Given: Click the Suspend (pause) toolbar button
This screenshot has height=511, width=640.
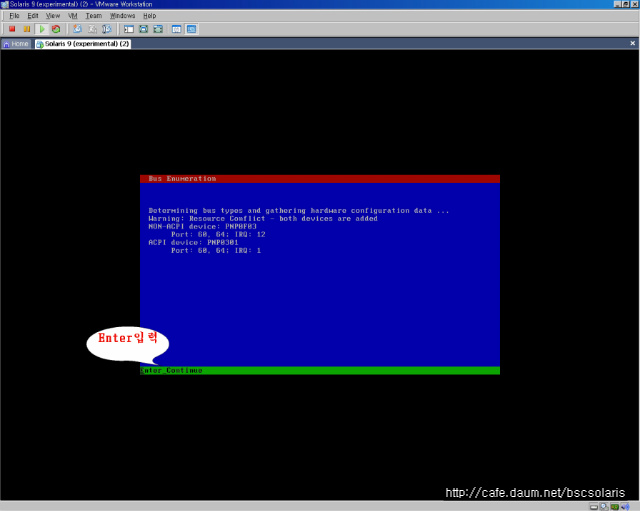Looking at the screenshot, I should tap(27, 29).
